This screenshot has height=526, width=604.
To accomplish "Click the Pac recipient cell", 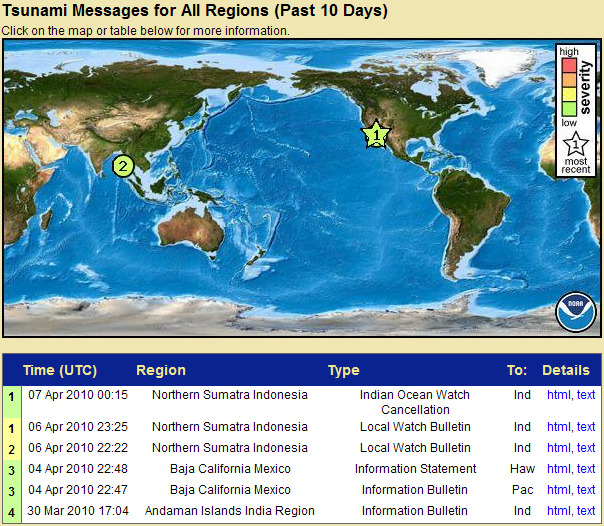I will tap(522, 490).
